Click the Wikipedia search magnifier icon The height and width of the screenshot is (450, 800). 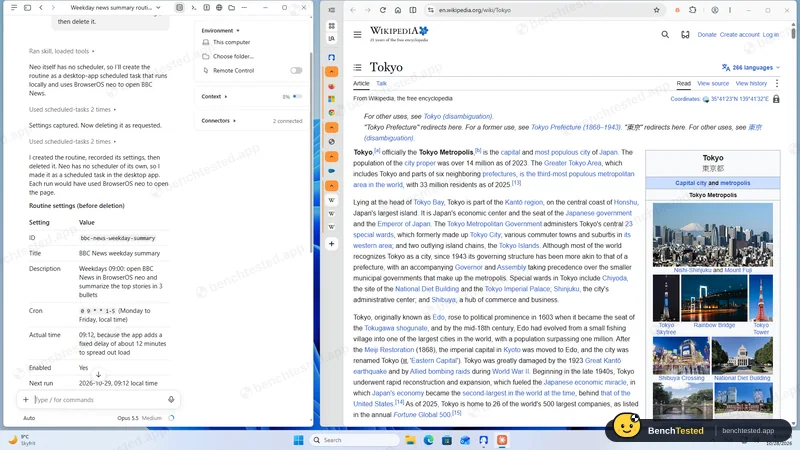665,35
